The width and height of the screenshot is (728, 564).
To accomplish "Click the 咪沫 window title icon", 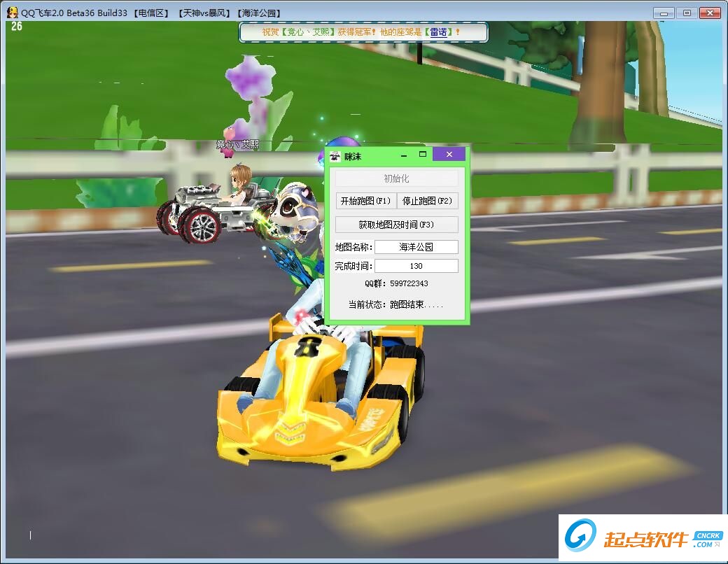I will (x=335, y=157).
